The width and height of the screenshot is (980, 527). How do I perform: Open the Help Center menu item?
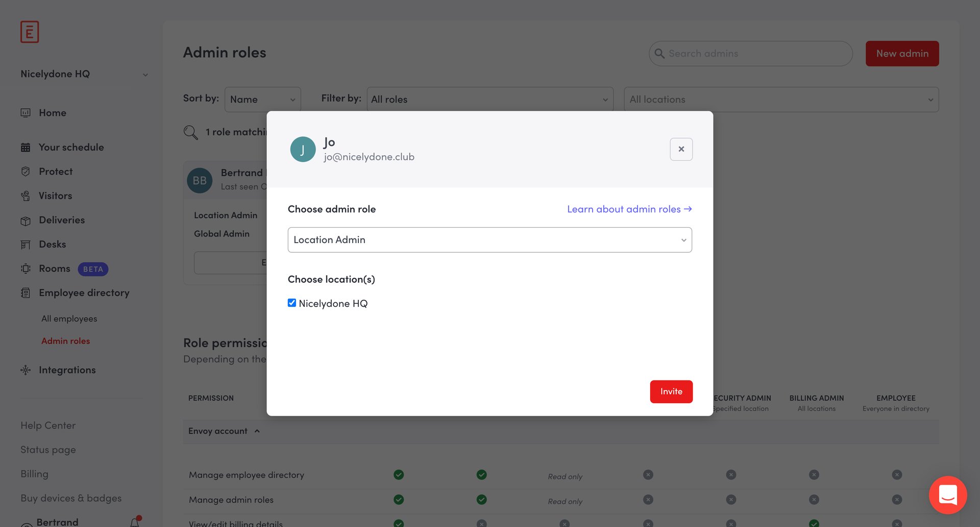click(47, 425)
